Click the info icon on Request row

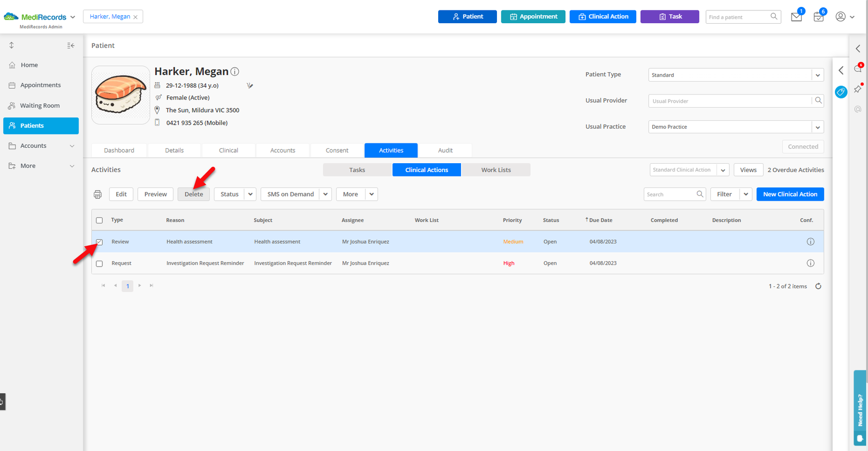pyautogui.click(x=810, y=263)
